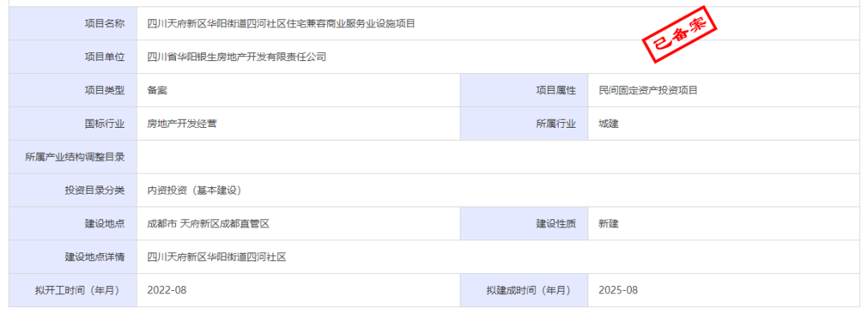This screenshot has height=315, width=868.
Task: Click the 项目属性 label cell
Action: tap(524, 90)
